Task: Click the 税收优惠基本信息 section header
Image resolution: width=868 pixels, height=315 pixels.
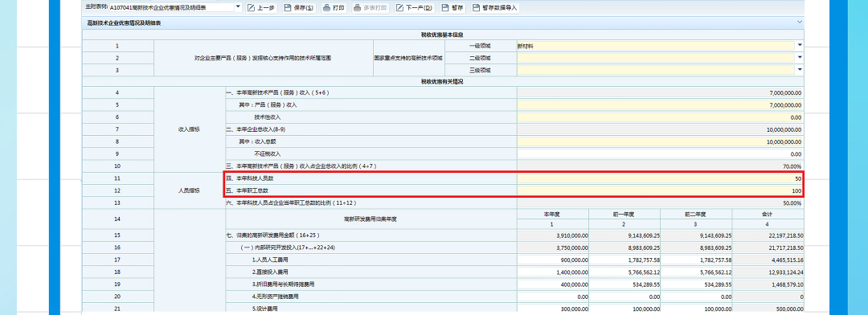Action: pos(442,35)
